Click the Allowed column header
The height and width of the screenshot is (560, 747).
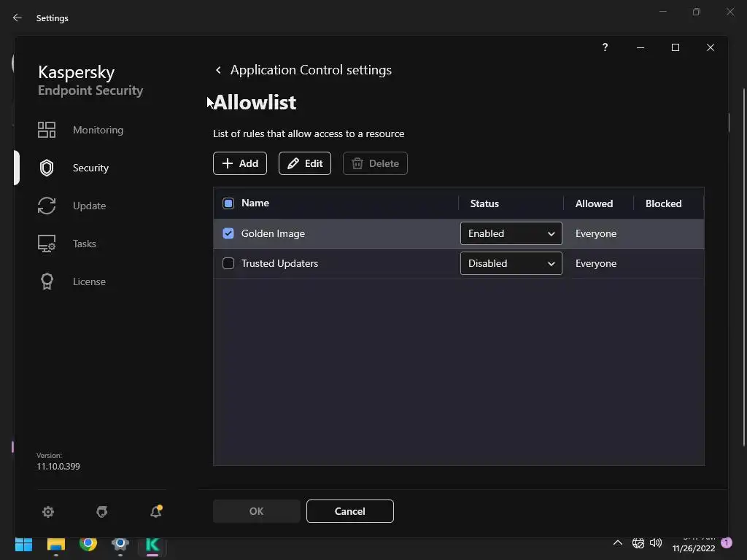594,203
